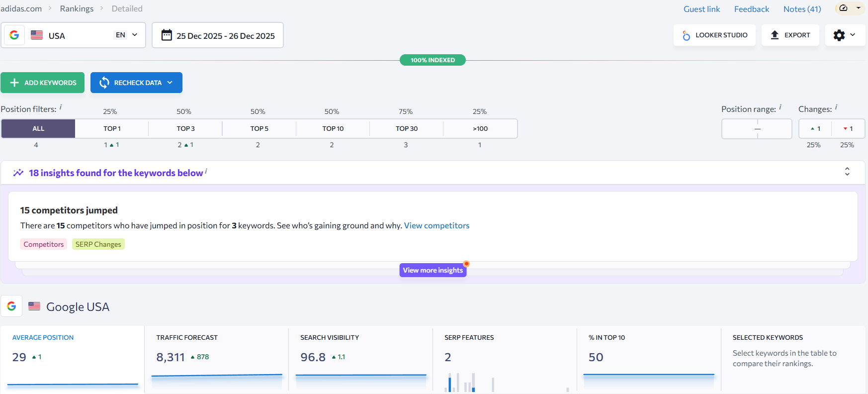Viewport: 868px width, 394px height.
Task: Open the Feedback link
Action: 751,9
